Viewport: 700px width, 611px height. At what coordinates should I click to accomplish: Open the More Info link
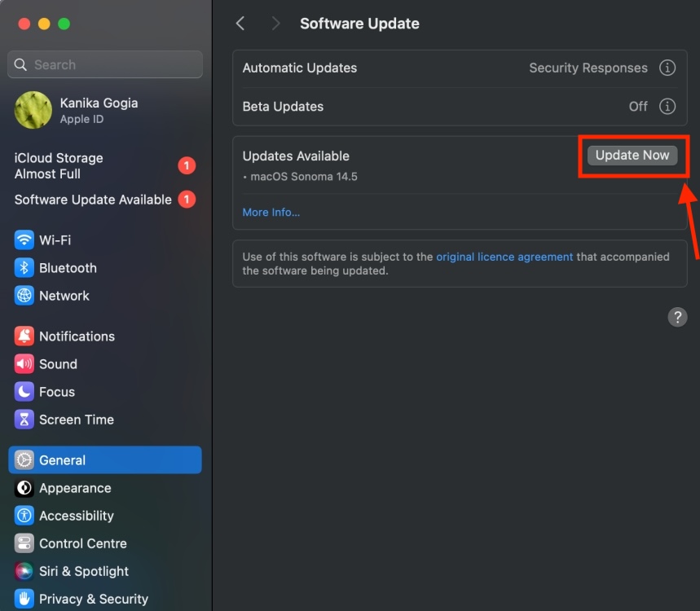271,213
